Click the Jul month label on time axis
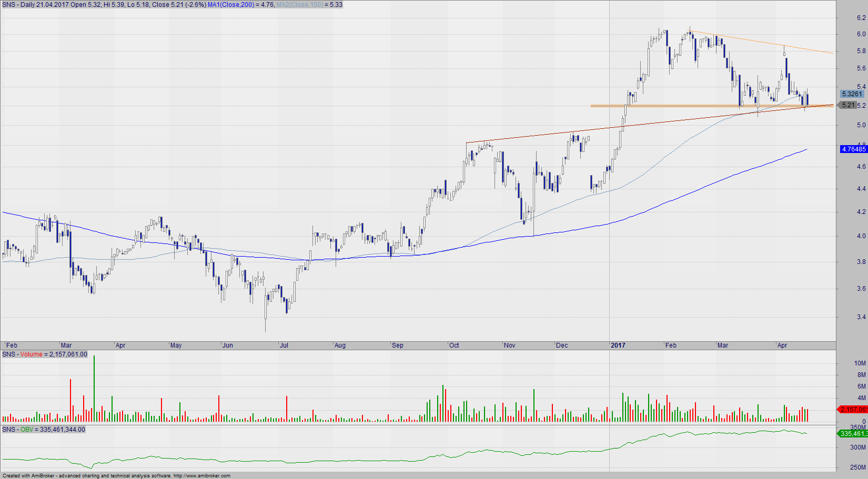 [x=284, y=345]
